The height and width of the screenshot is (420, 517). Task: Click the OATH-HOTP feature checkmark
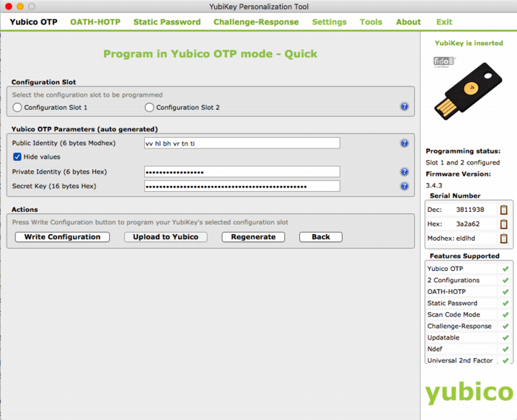[505, 292]
